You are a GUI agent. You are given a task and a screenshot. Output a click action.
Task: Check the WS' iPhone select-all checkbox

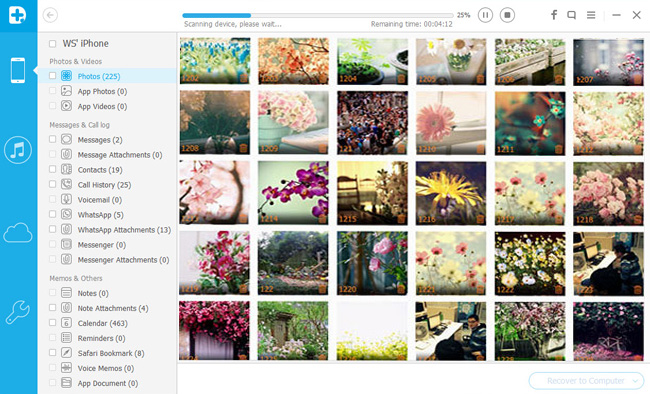(x=52, y=44)
